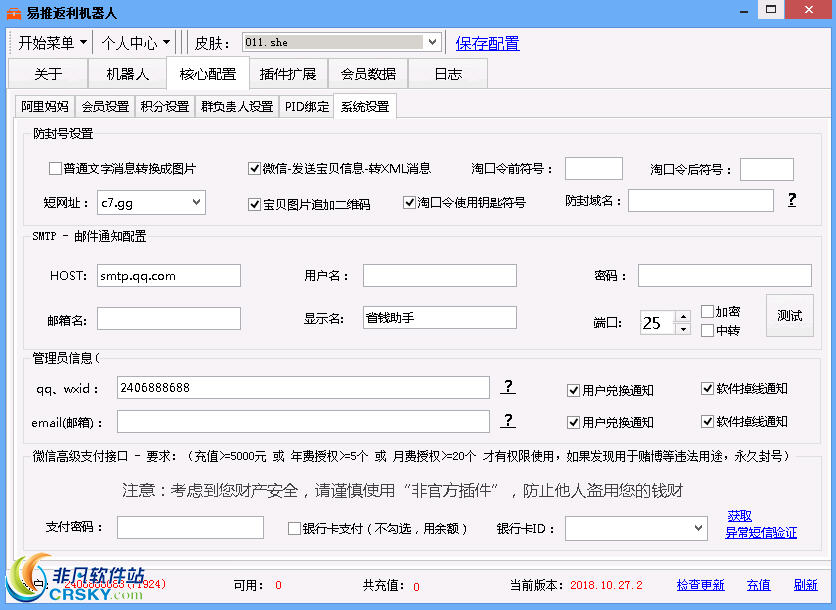Enable 银行卡支付 checkbox
Screen dimensions: 836x610
point(295,527)
